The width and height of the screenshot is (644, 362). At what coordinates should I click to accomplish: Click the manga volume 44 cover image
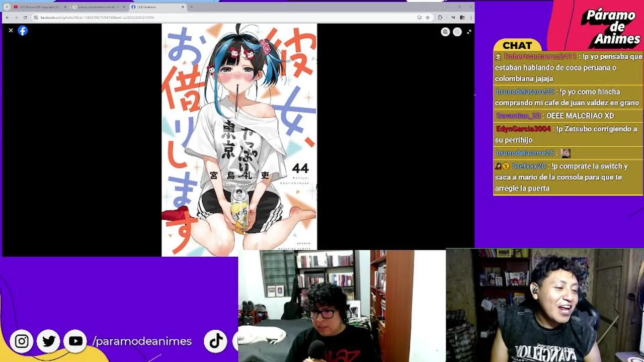tap(239, 140)
